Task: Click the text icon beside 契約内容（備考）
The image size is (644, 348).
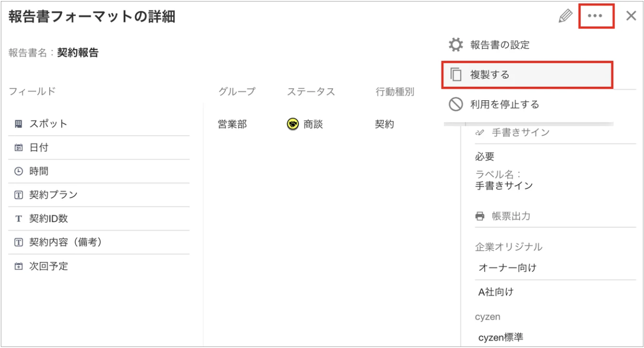Action: pyautogui.click(x=18, y=242)
